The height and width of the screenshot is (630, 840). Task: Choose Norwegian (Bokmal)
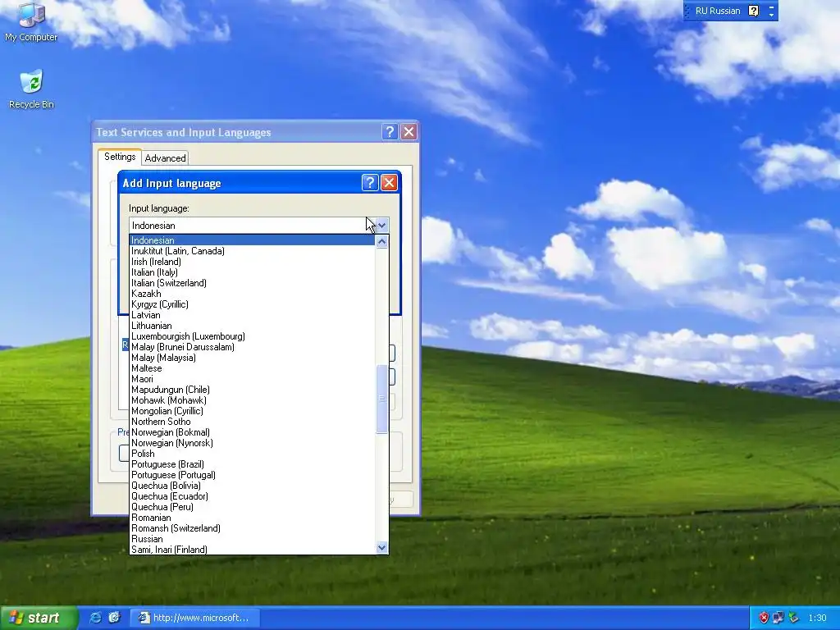(253, 432)
